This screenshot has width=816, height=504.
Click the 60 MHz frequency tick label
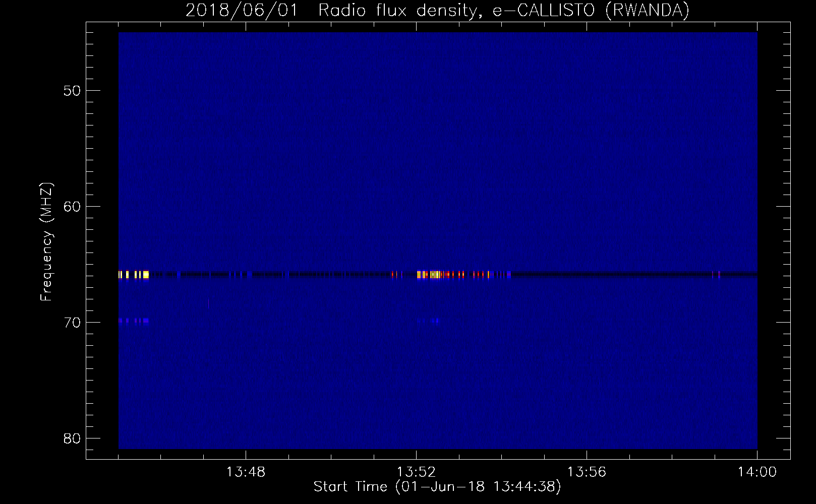click(73, 207)
